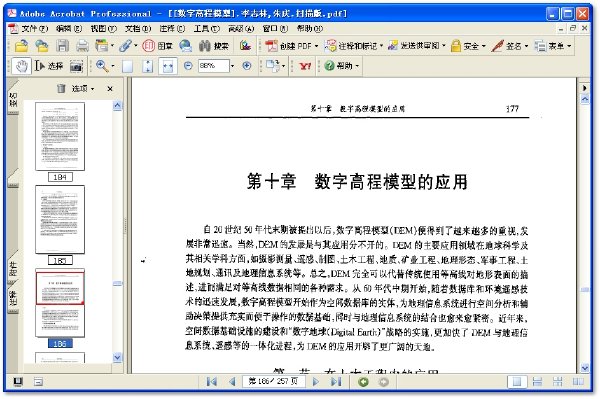Switch to Continuous page layout
The width and height of the screenshot is (600, 399).
(537, 381)
